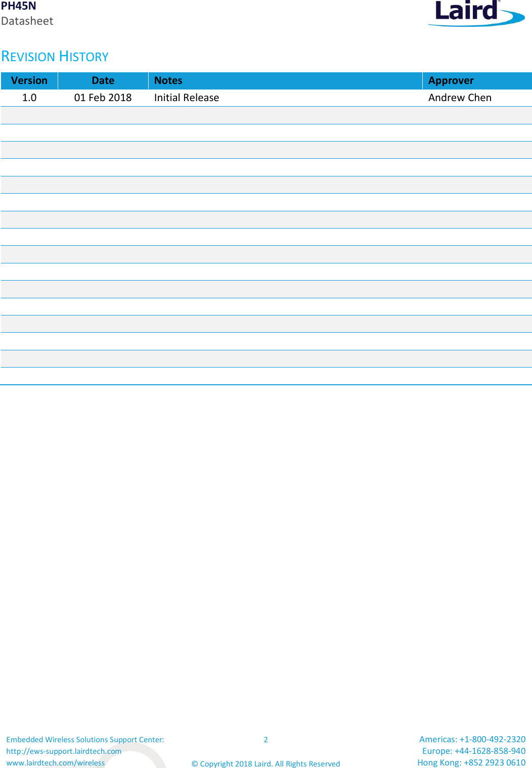Open the ews-support.lairdtech.com link
532x768 pixels.
point(64,751)
